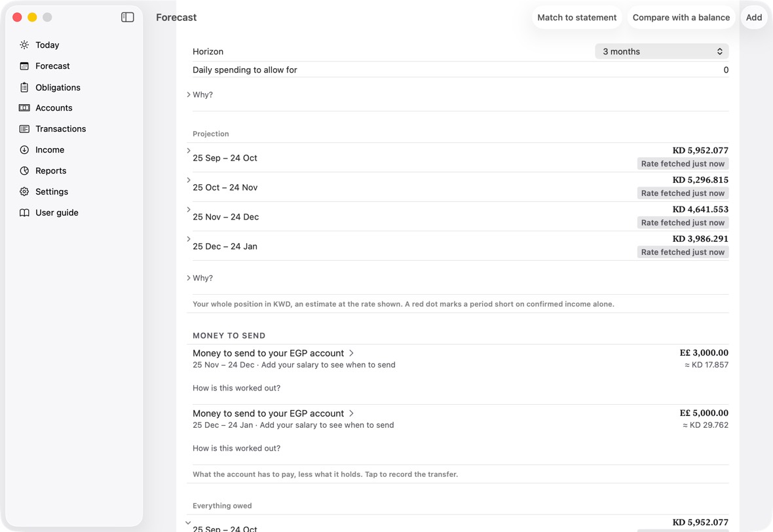Click the Income arrow-down icon

coord(24,150)
